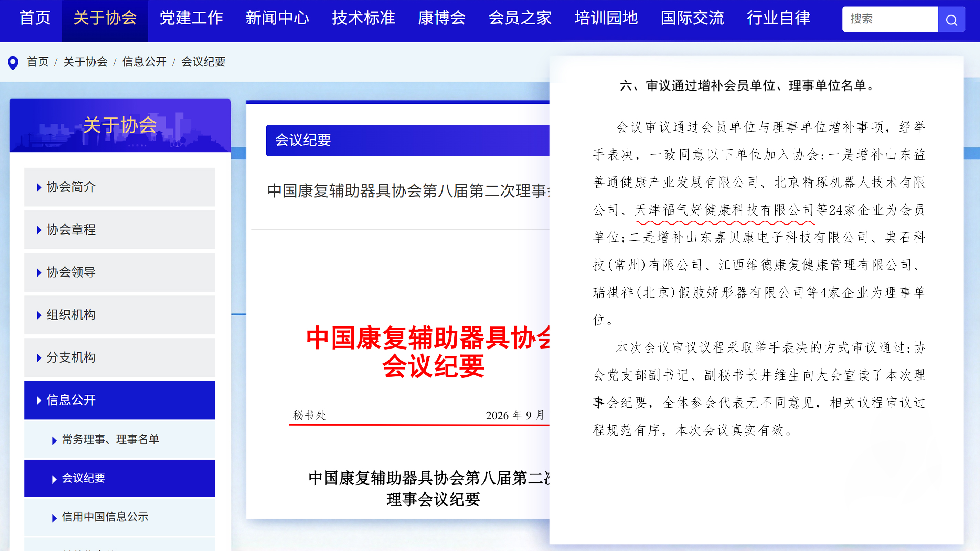Expand 协会简介 sidebar item
Image resolution: width=980 pixels, height=551 pixels.
(x=120, y=187)
